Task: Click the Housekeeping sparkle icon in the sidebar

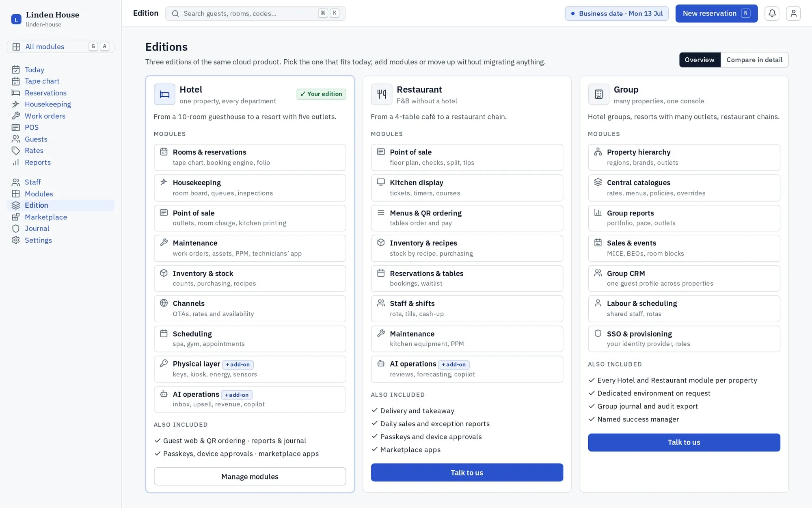Action: pyautogui.click(x=16, y=104)
